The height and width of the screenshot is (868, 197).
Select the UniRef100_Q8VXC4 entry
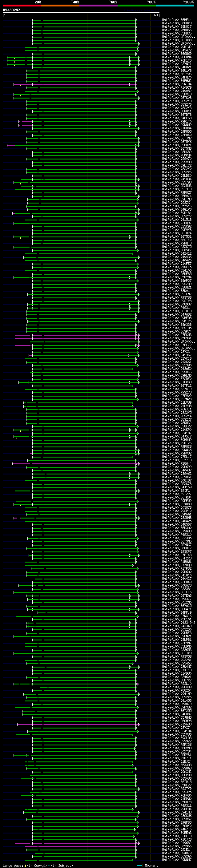tap(177, 352)
